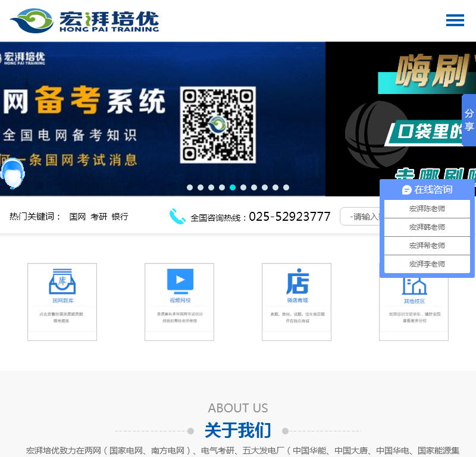Go to the tenth carousel slide dot
Screen dimensions: 476x457
[286, 187]
